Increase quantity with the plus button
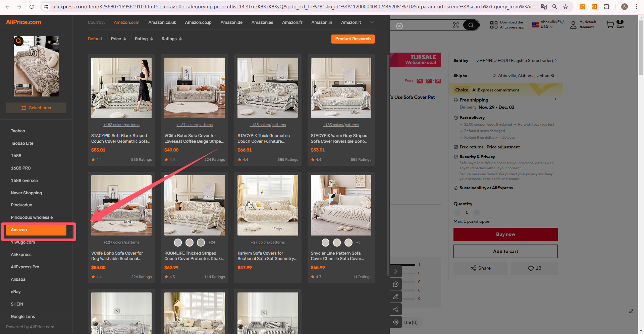This screenshot has width=644, height=334. coord(476,212)
